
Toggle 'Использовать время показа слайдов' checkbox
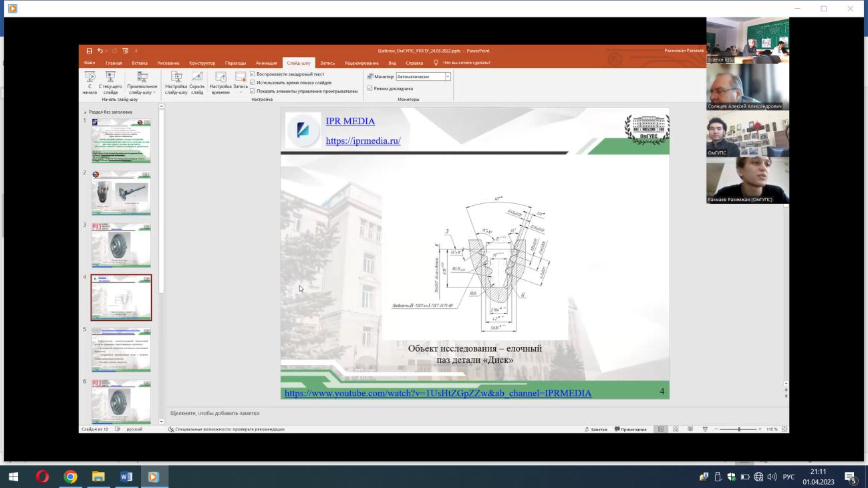(x=253, y=82)
